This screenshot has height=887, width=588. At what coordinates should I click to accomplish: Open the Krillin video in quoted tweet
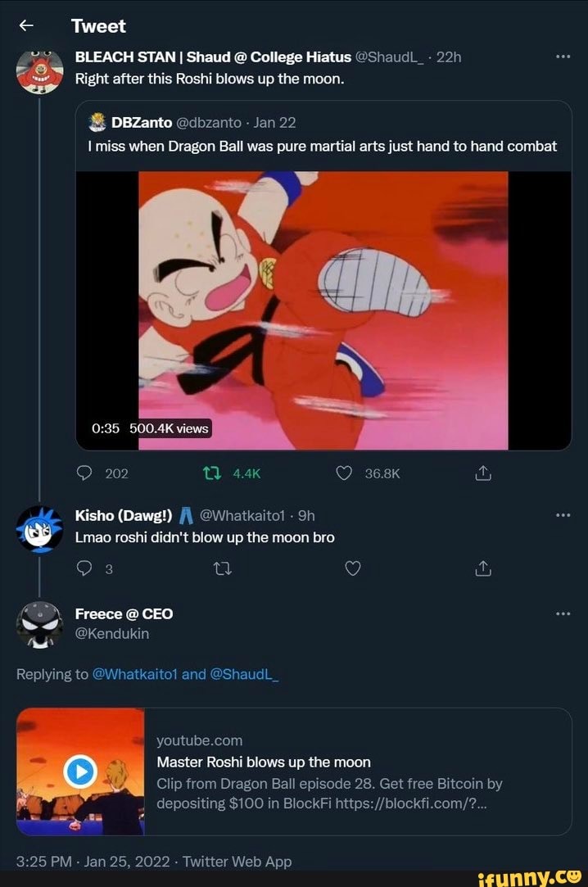click(x=323, y=310)
